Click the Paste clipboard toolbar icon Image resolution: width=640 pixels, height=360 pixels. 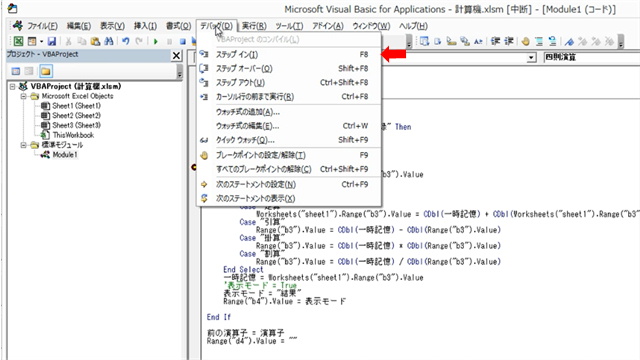tap(96, 41)
